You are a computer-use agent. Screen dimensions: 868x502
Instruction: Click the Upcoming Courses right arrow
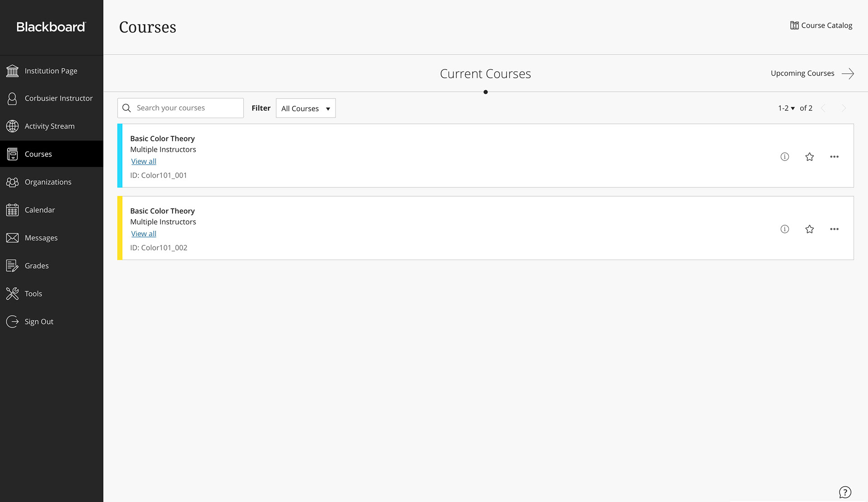tap(848, 73)
